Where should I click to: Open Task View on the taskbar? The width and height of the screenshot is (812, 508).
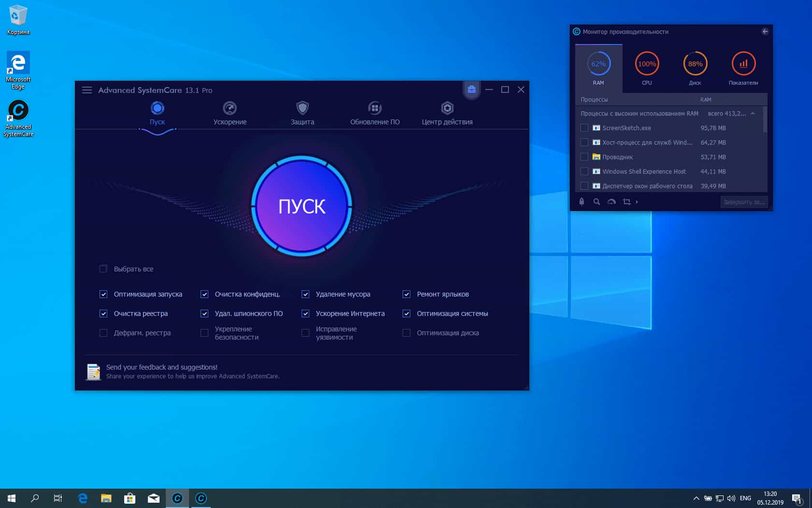coord(58,498)
